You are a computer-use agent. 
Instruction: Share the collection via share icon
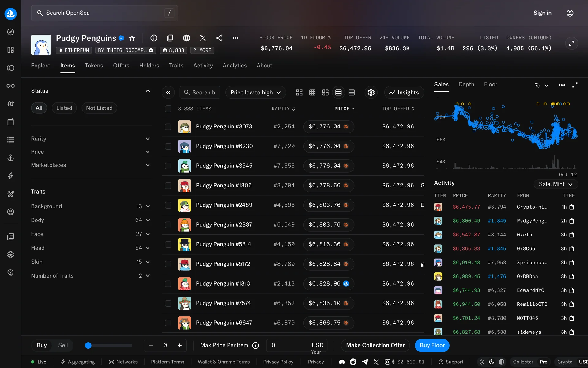pyautogui.click(x=219, y=38)
